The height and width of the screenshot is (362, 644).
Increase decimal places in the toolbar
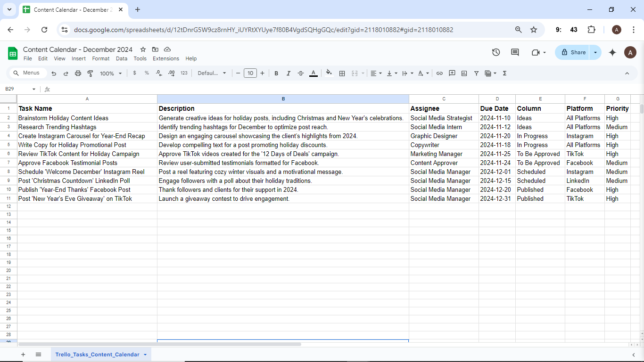(171, 73)
